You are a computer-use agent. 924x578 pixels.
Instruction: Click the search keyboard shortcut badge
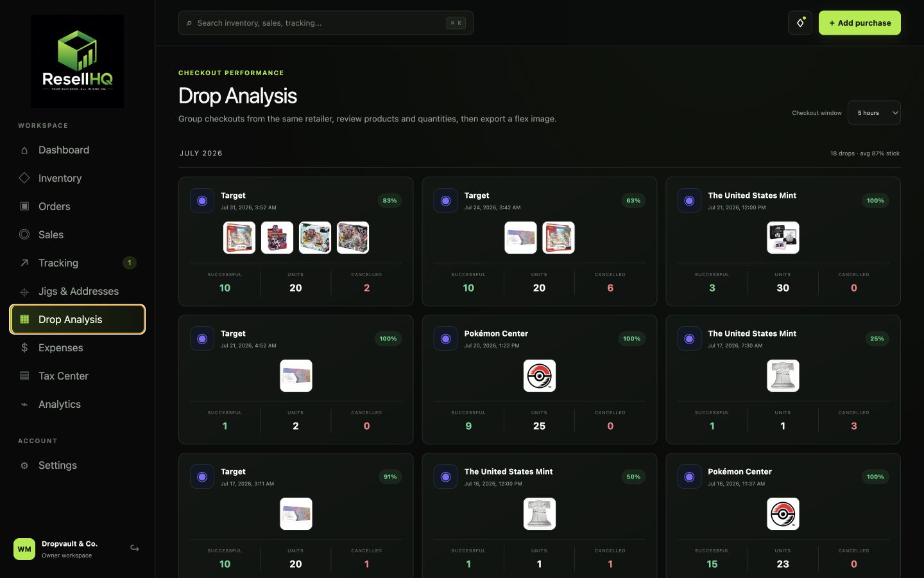coord(456,23)
